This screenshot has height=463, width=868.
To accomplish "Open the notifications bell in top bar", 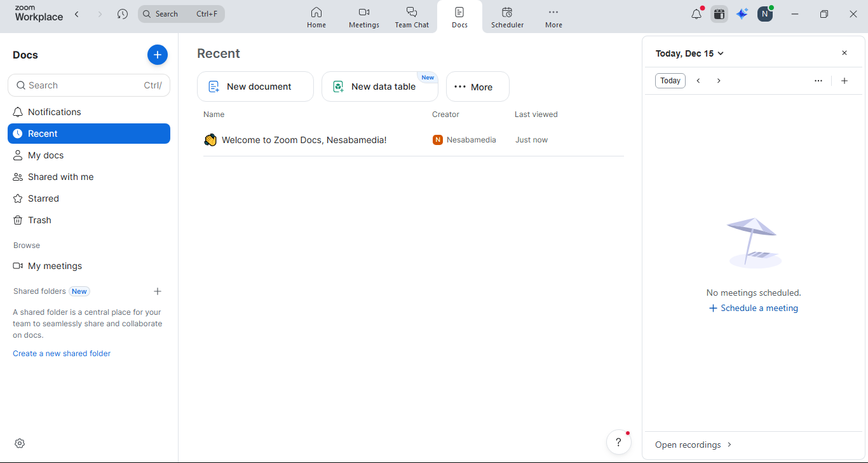I will click(x=696, y=14).
